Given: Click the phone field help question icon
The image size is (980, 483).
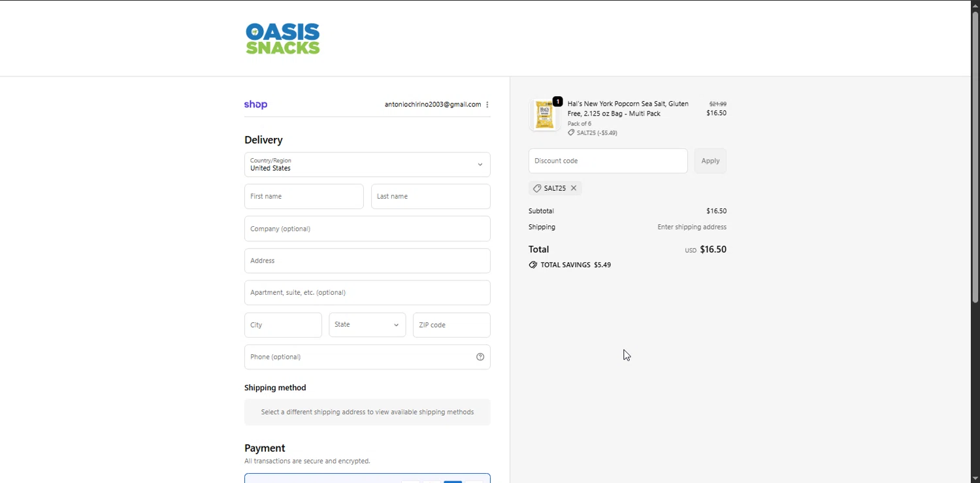Looking at the screenshot, I should point(480,357).
